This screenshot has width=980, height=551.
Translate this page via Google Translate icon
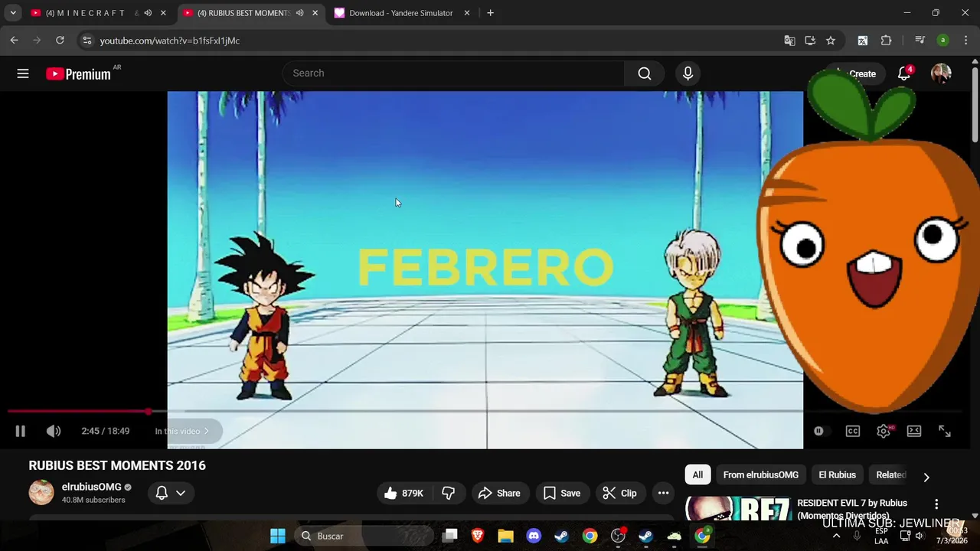click(789, 41)
